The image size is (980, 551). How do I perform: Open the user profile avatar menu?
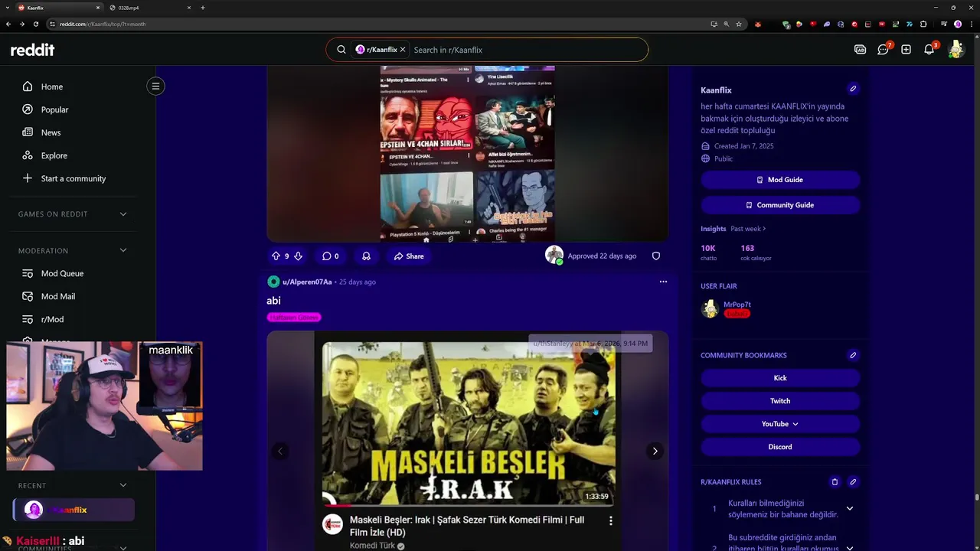point(955,50)
